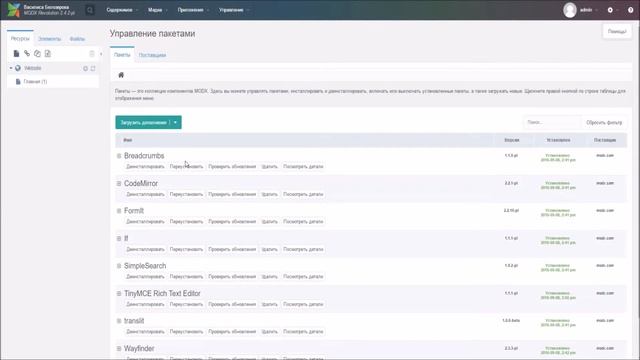The image size is (640, 360).
Task: Expand FormIt row details icon
Action: point(119,211)
